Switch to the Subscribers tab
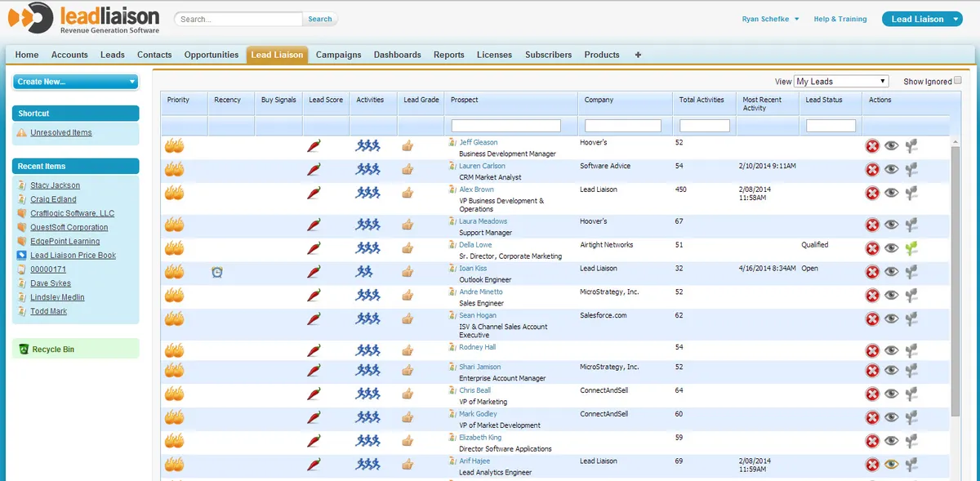Image resolution: width=980 pixels, height=481 pixels. click(x=549, y=55)
